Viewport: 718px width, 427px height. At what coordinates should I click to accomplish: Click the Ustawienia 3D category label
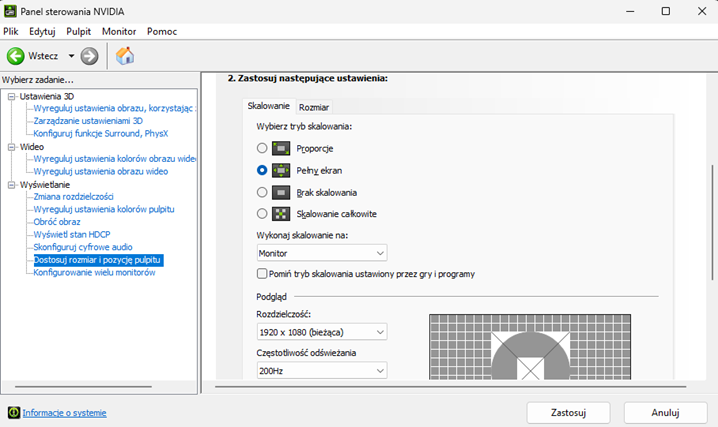tap(47, 97)
